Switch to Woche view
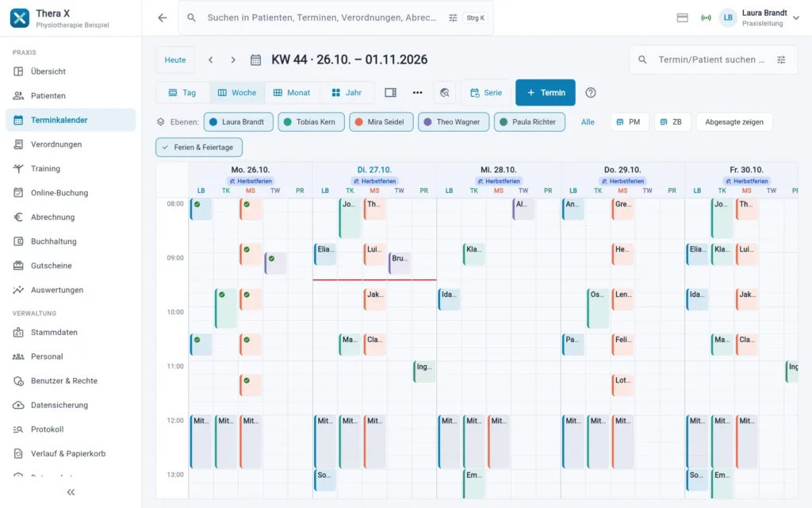The image size is (812, 508). (237, 92)
